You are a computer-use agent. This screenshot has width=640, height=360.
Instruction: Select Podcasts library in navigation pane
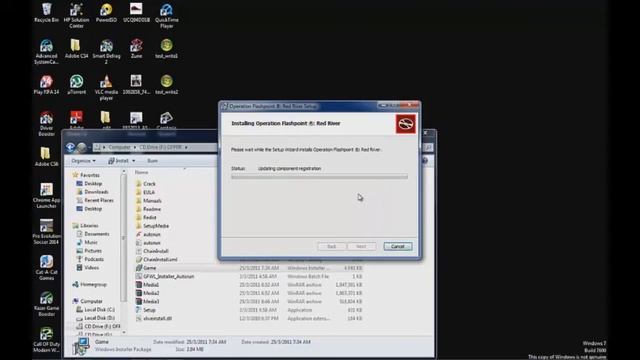point(90,259)
